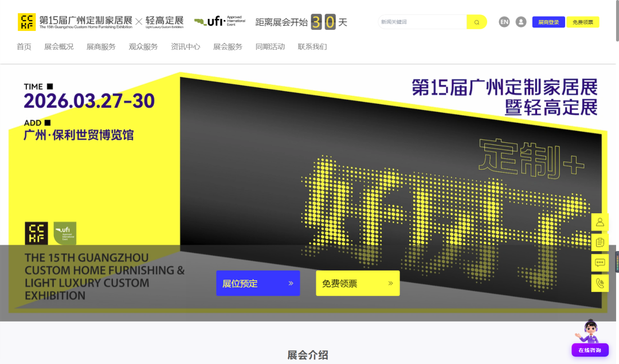The image size is (619, 364).
Task: Open the 同期活动 menu item
Action: [270, 46]
